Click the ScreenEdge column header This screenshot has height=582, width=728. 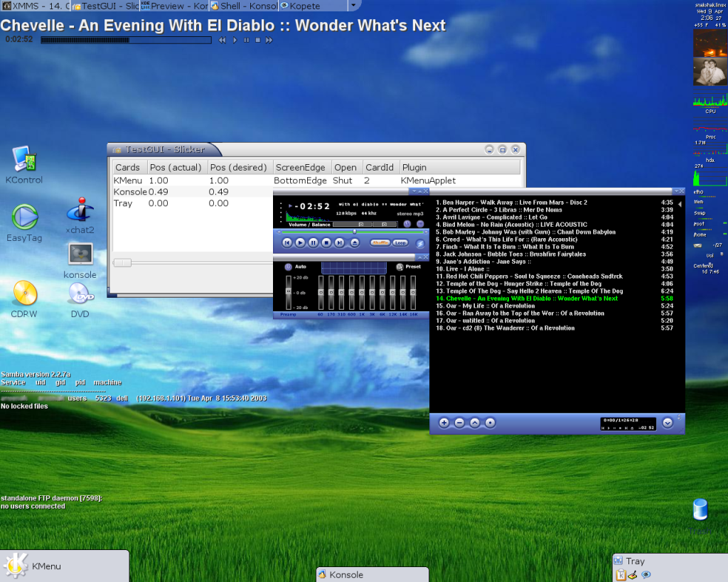point(301,168)
